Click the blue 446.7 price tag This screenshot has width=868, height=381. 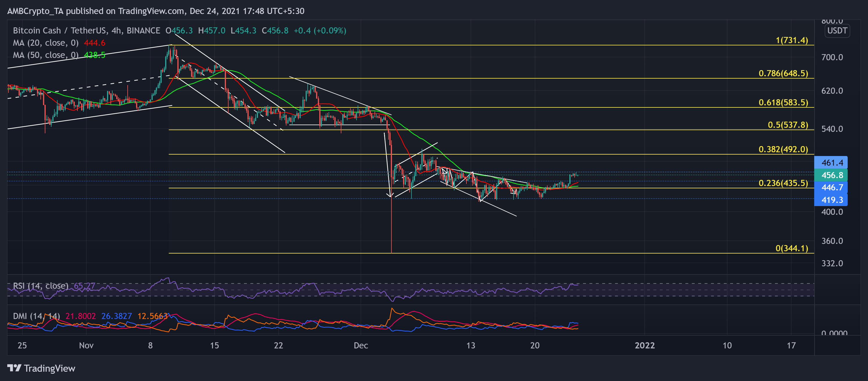tap(832, 187)
